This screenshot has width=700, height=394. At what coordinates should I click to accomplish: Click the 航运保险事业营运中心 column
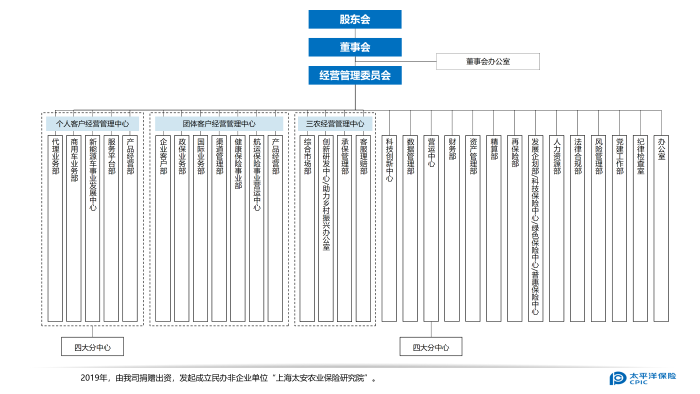[257, 228]
